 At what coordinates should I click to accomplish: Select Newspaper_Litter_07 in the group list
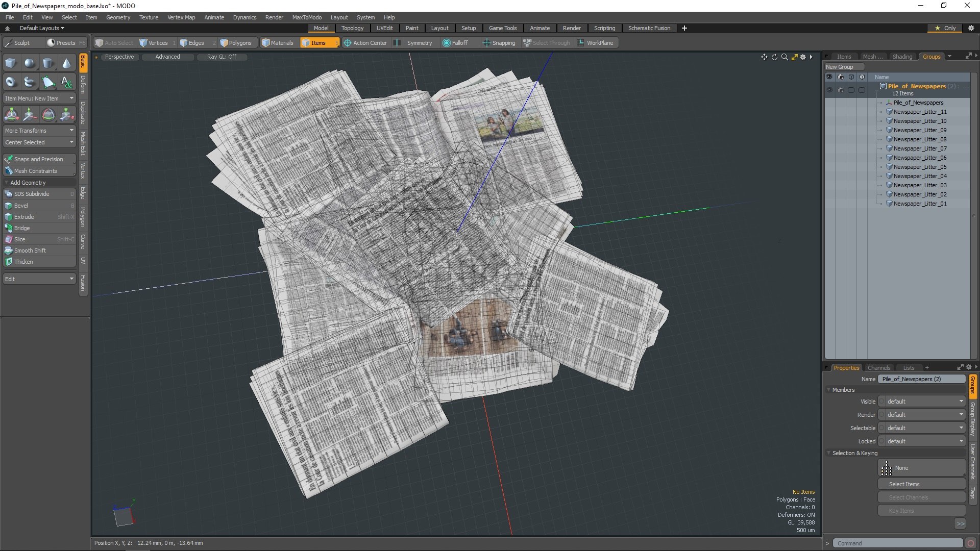tap(920, 148)
